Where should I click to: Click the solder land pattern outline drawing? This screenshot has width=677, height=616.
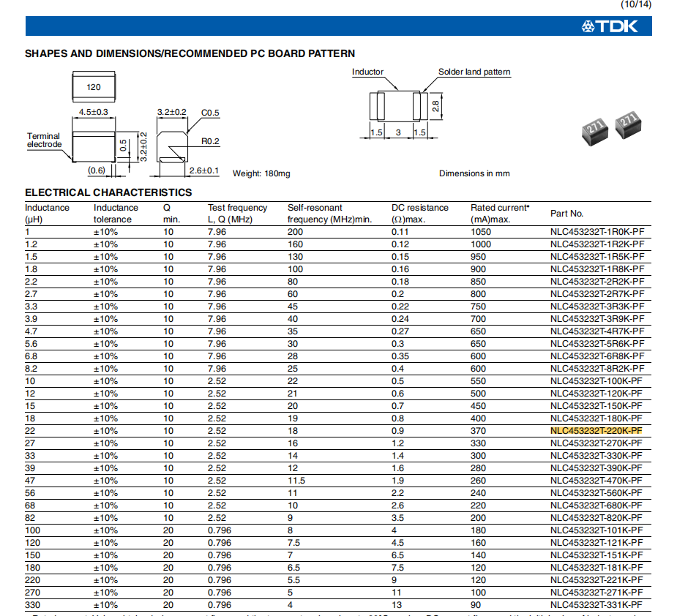[x=398, y=106]
